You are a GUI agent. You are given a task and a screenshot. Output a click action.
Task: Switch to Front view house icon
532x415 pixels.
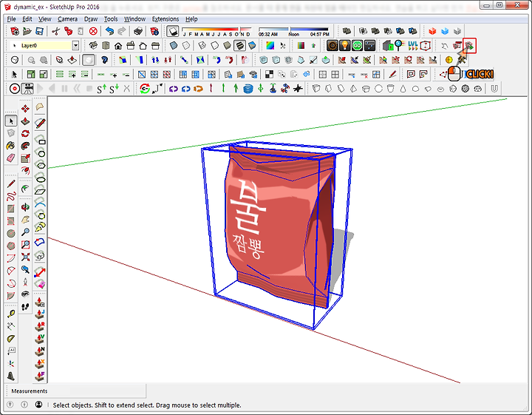pyautogui.click(x=118, y=46)
